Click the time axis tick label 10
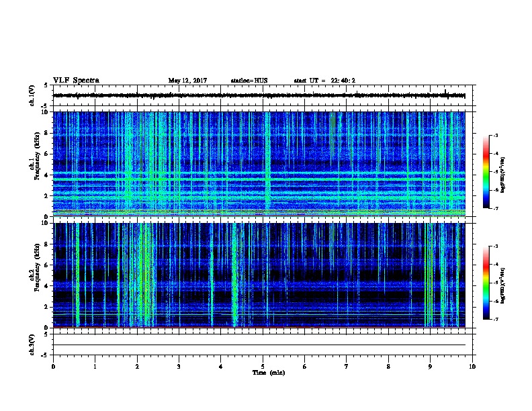Viewport: 532px width, 411px height. pyautogui.click(x=472, y=367)
